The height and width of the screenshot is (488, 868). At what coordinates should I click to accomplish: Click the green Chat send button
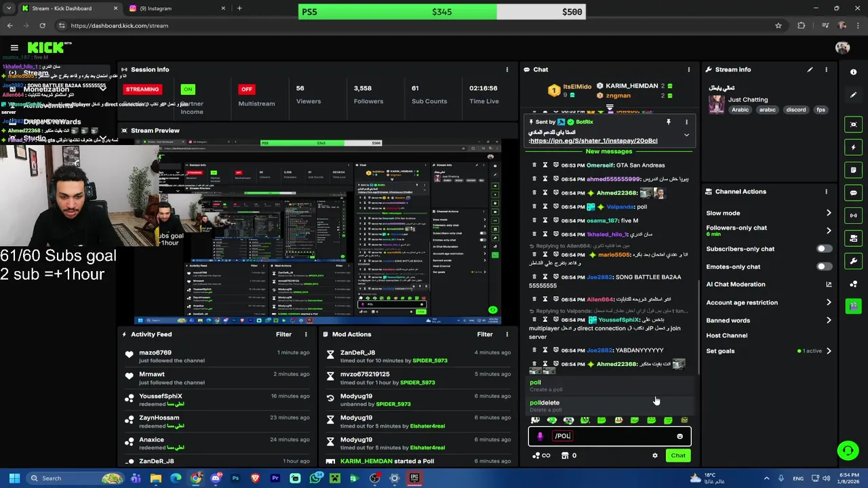click(x=678, y=455)
